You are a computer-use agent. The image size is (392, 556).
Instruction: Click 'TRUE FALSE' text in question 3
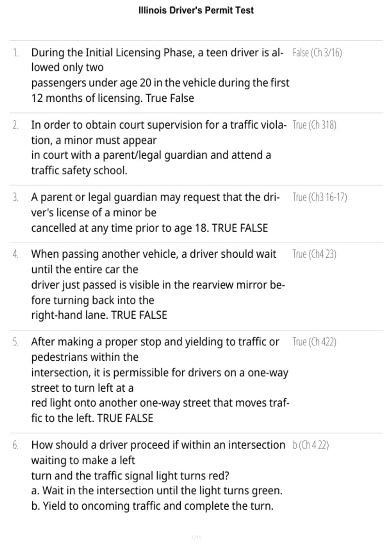coord(240,228)
